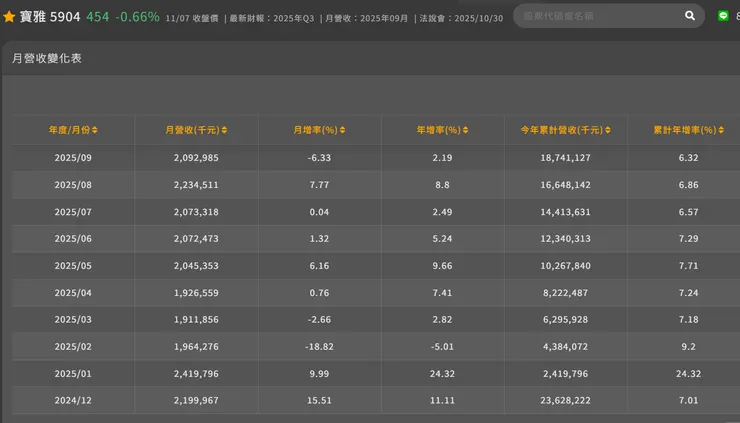This screenshot has width=740, height=423.
Task: Click cumulative revenue 12,340,313
Action: 565,238
